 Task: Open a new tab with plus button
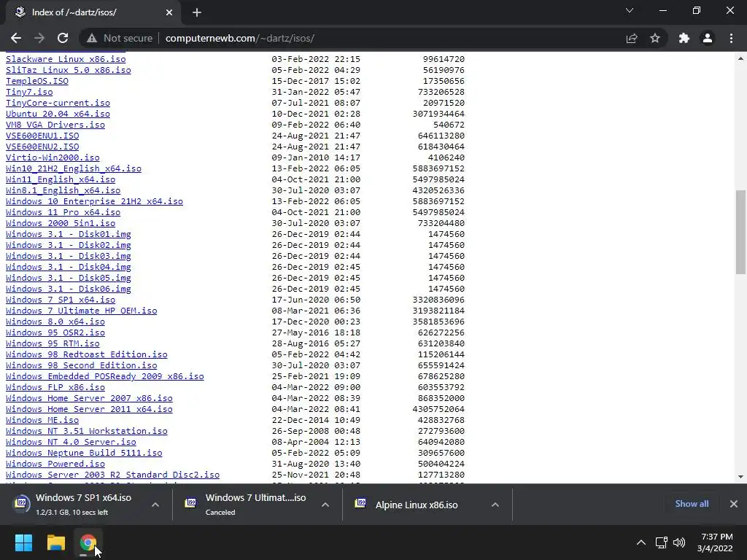pos(197,12)
